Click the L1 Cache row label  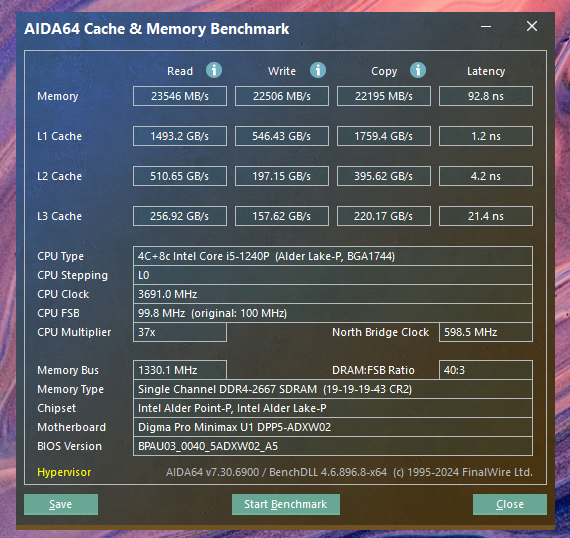point(60,136)
